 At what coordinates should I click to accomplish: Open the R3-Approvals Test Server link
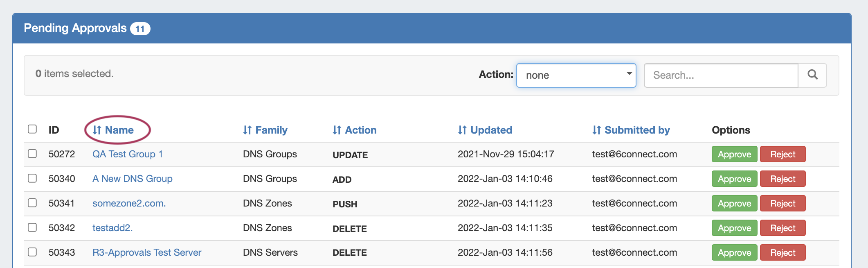coord(147,252)
